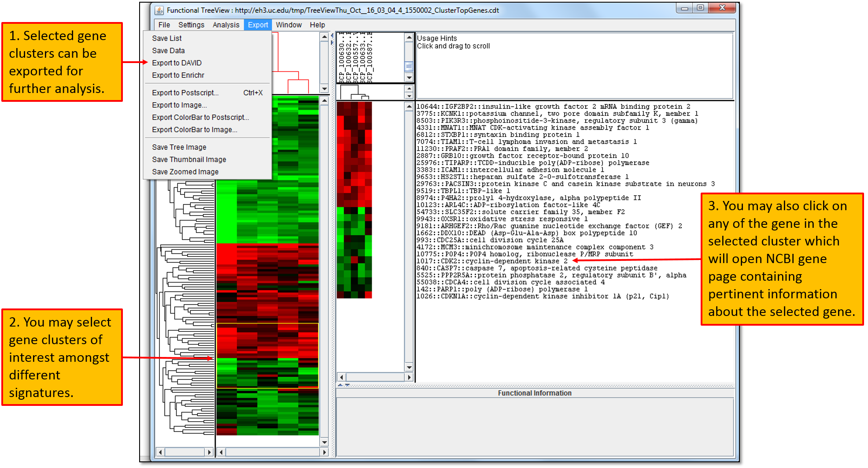Click the split-pane collapse arrows above Functional Information

point(344,385)
